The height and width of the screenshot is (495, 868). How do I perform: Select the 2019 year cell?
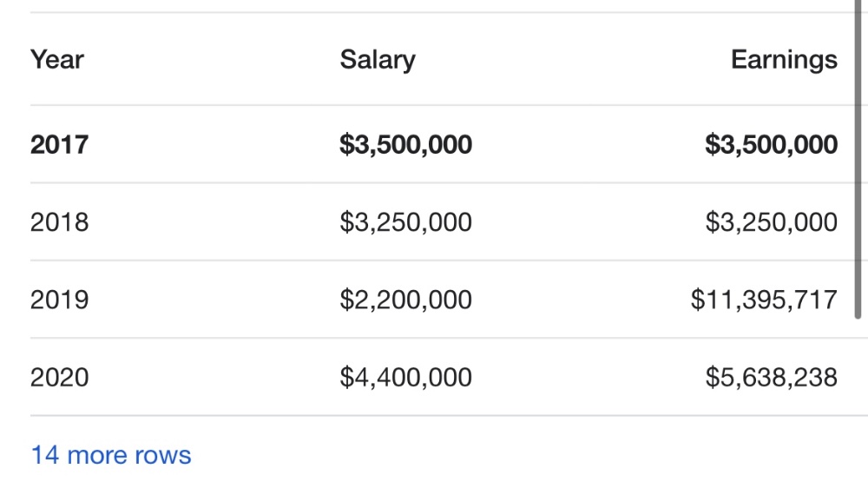[x=59, y=300]
